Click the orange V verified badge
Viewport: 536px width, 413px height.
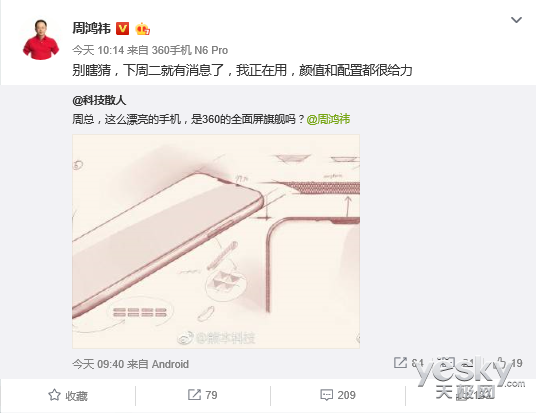click(x=123, y=29)
